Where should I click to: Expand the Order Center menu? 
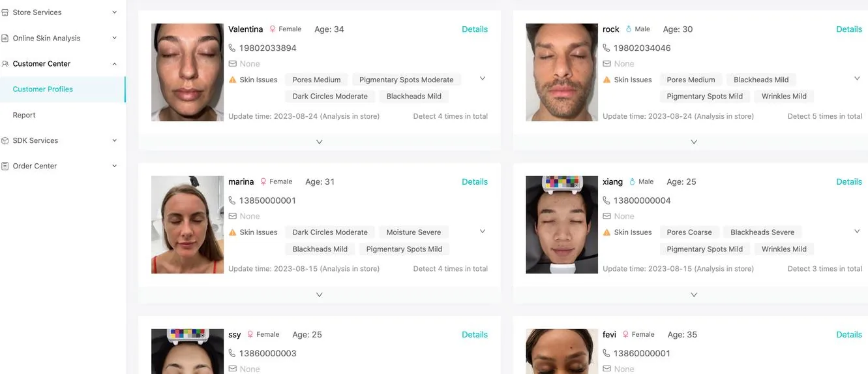coord(115,166)
